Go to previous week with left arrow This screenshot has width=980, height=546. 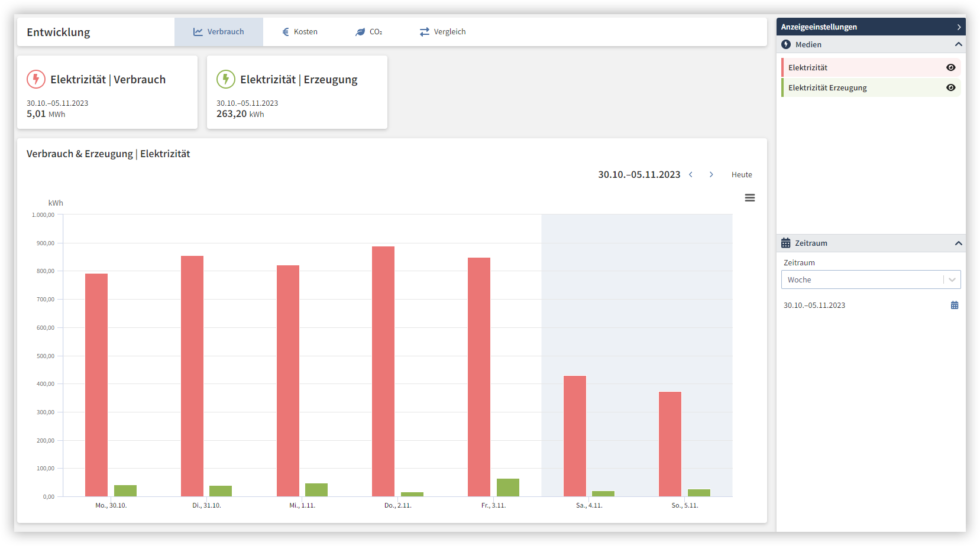(690, 175)
